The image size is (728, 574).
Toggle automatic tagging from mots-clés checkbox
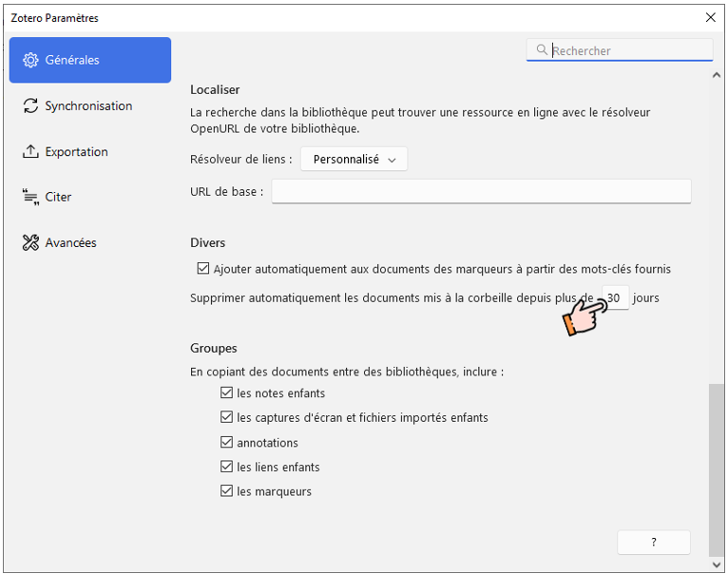[202, 268]
